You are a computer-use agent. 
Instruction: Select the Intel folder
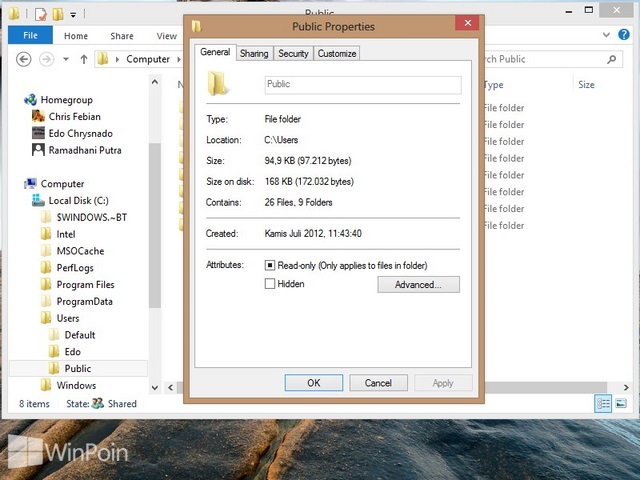(66, 234)
